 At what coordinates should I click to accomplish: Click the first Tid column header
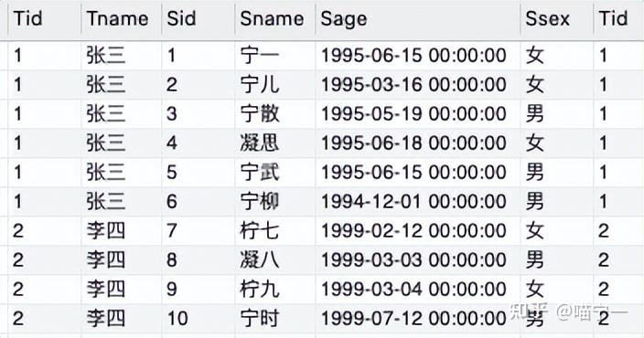pos(44,19)
